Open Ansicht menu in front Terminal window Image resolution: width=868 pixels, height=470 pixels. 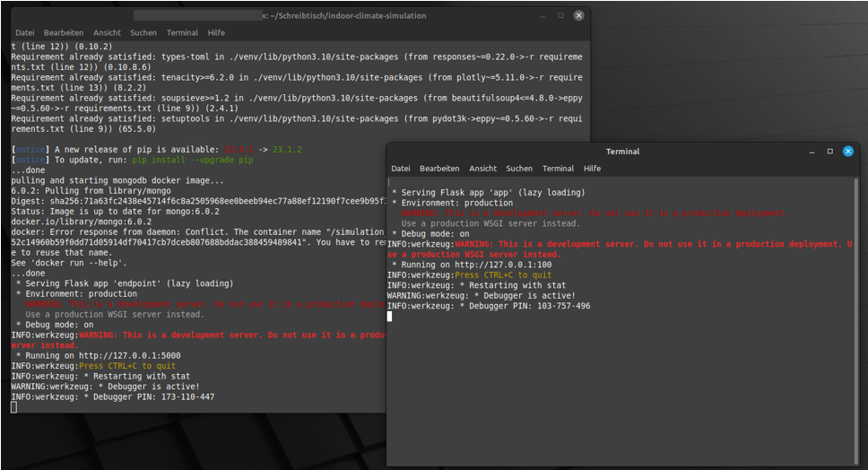482,169
